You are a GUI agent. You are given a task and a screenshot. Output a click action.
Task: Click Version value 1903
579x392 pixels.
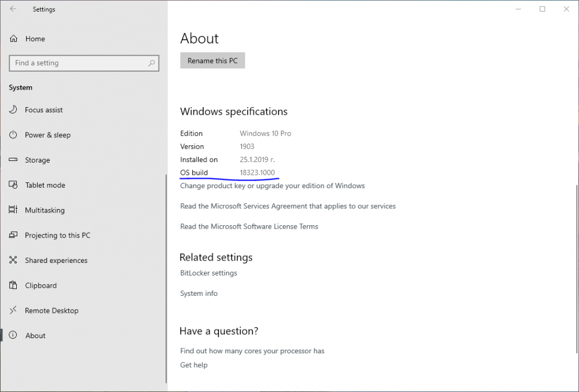247,146
